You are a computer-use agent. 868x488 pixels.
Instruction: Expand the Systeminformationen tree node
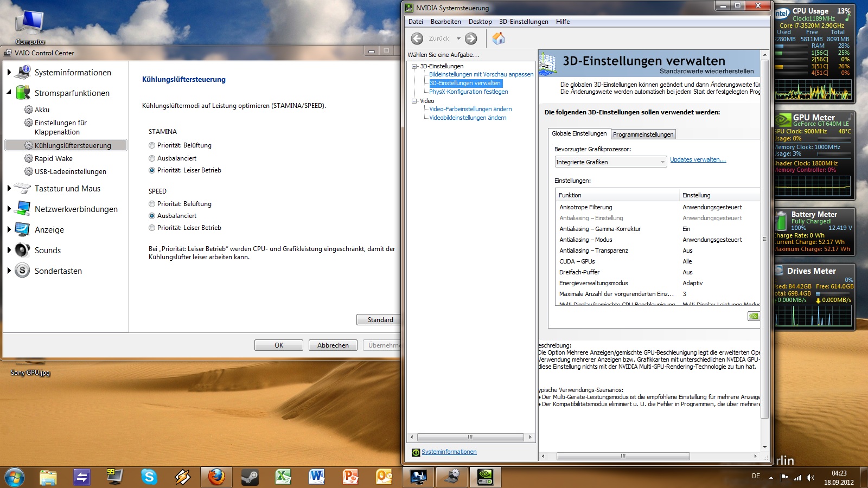pos(9,72)
